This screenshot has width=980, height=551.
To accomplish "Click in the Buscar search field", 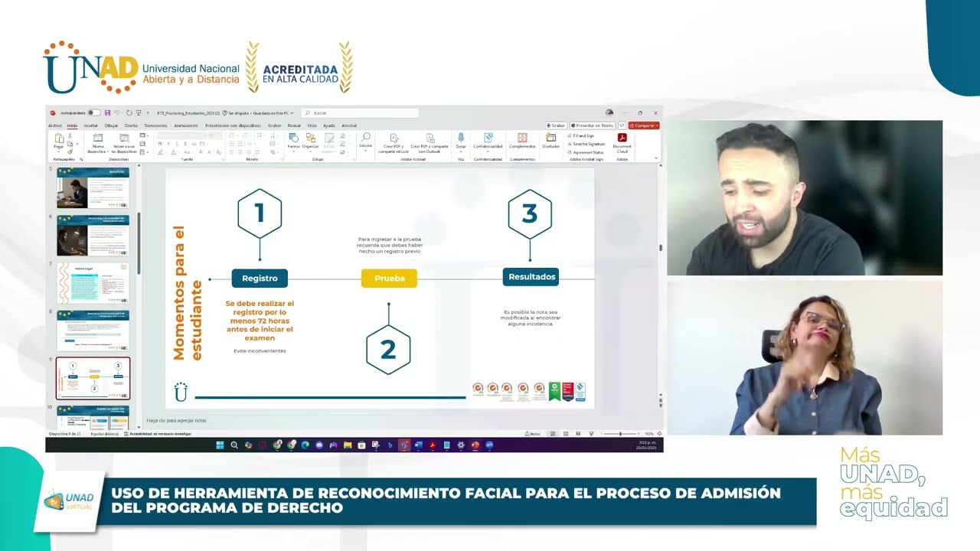I will click(x=360, y=112).
